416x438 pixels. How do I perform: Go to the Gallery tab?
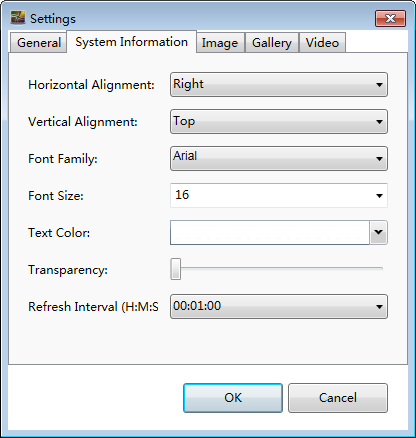coord(272,43)
